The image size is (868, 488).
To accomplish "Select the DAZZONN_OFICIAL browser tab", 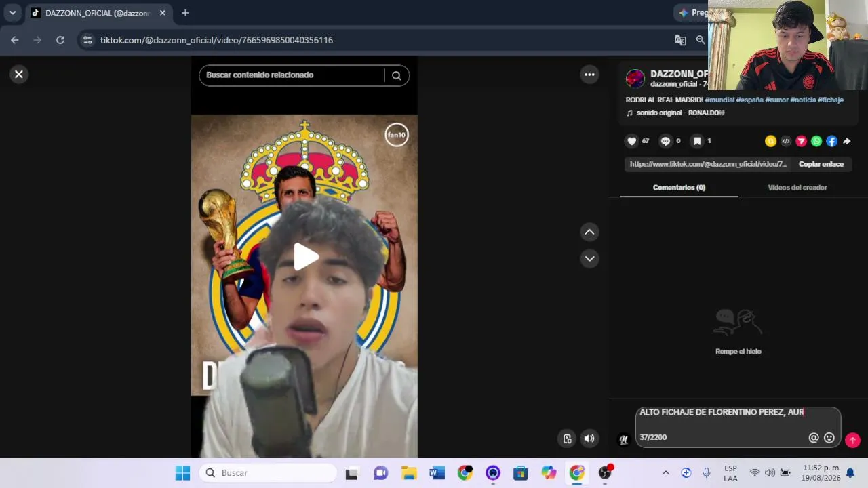I will click(98, 13).
